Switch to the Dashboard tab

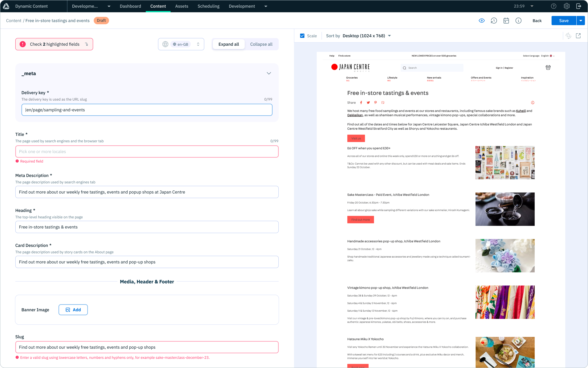[130, 6]
